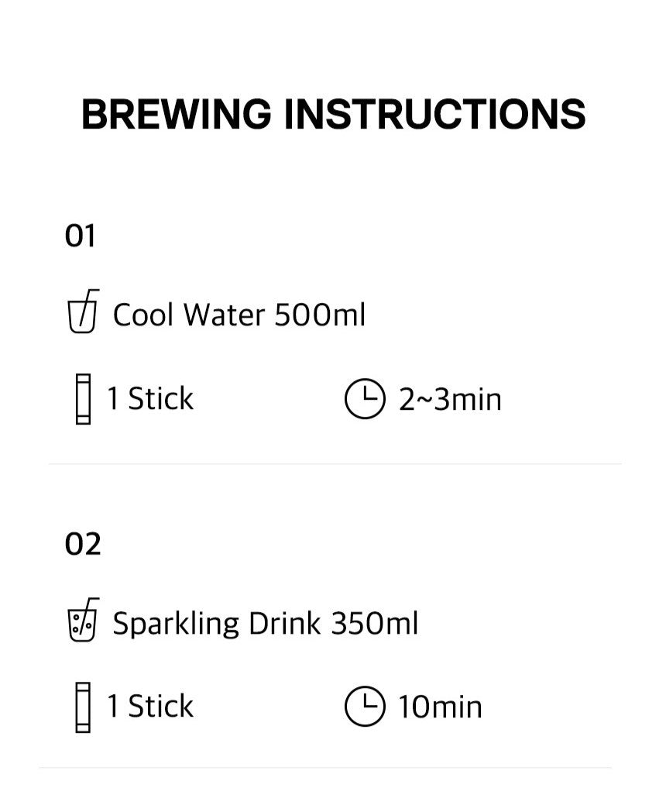Click the 10min brewing time text
Viewport: 666px width, 812px height.
[440, 708]
